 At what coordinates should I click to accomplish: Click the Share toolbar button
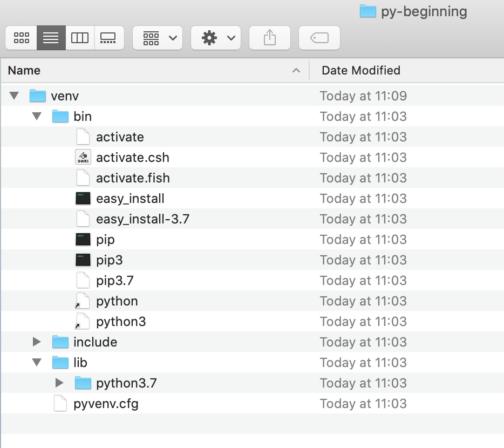point(270,38)
